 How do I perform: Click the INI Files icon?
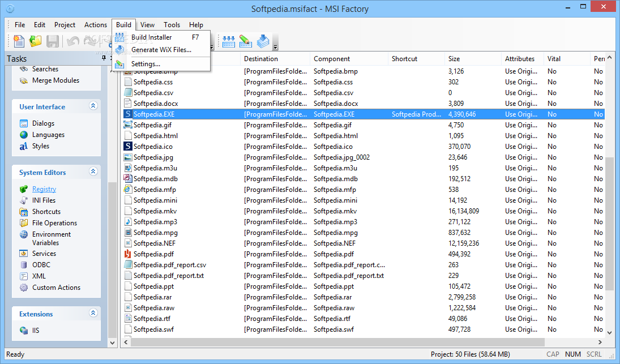coord(24,200)
